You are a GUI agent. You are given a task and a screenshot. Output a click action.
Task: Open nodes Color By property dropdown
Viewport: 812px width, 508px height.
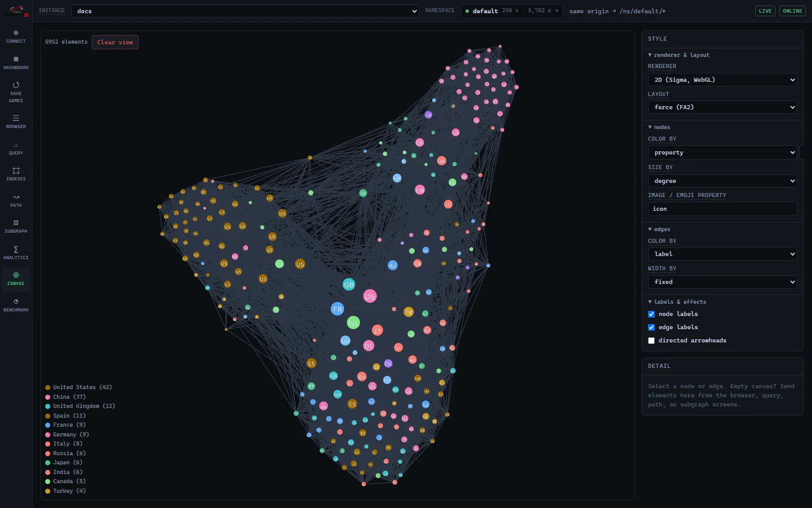click(722, 152)
